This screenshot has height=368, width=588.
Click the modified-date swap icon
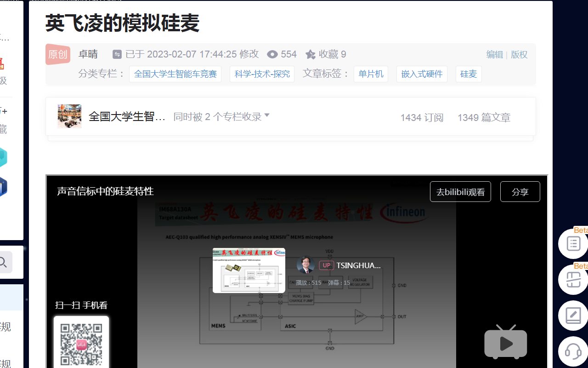[117, 54]
